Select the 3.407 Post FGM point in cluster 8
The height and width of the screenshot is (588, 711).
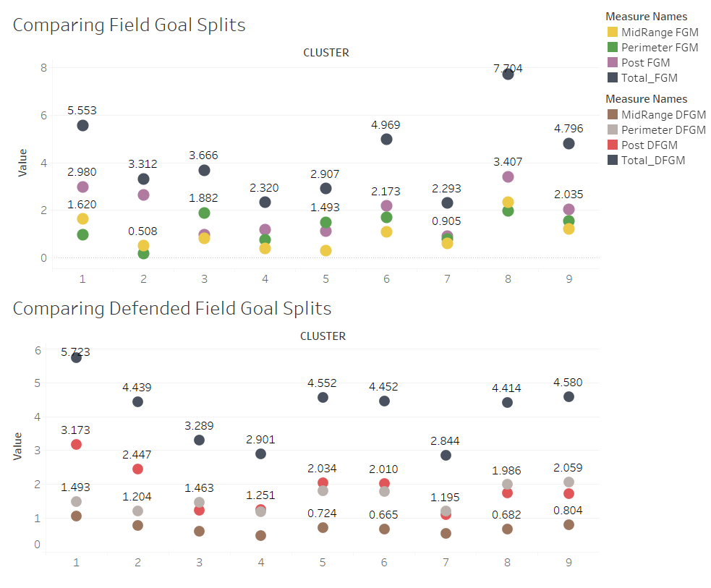tap(508, 176)
